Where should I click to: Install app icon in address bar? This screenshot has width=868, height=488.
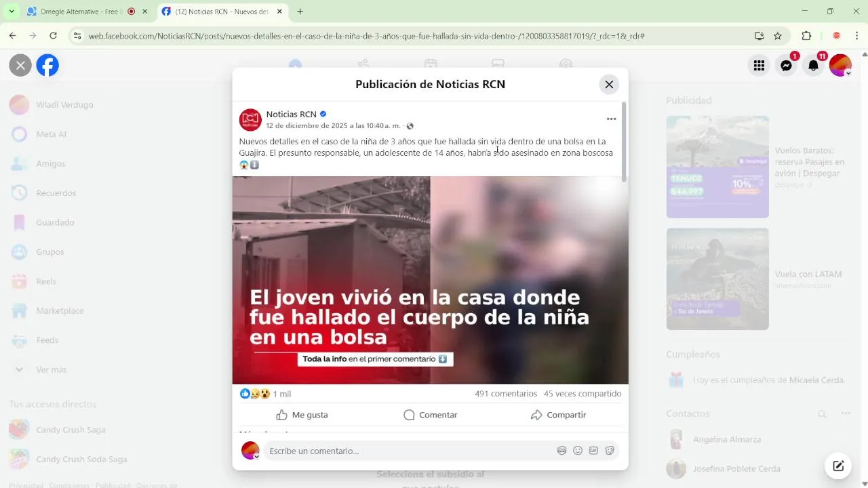759,36
